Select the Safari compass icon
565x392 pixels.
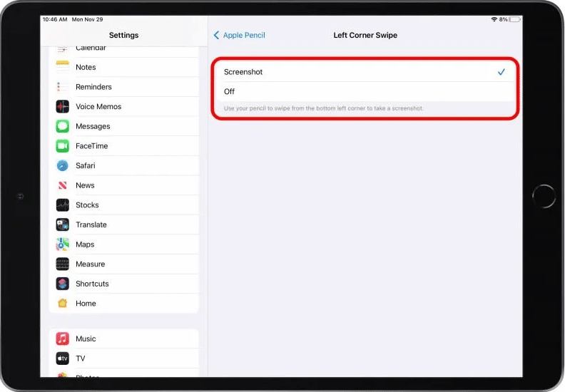(x=63, y=165)
